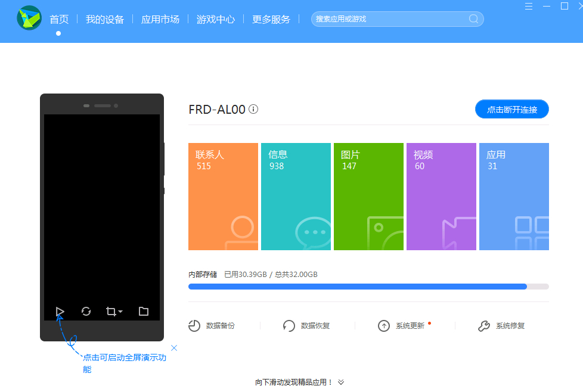Minimize the HiSuite window
The width and height of the screenshot is (583, 392).
[x=547, y=7]
